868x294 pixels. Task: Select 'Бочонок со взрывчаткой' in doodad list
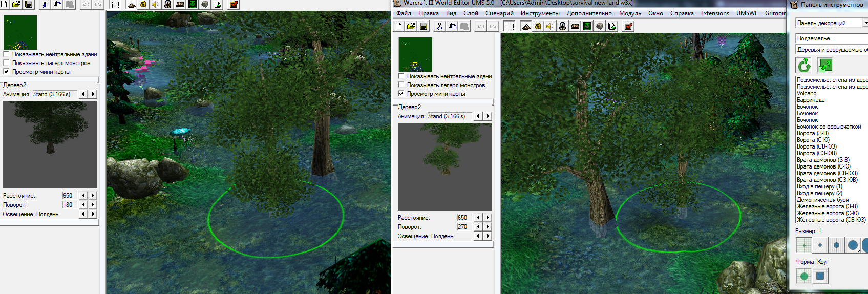(829, 127)
